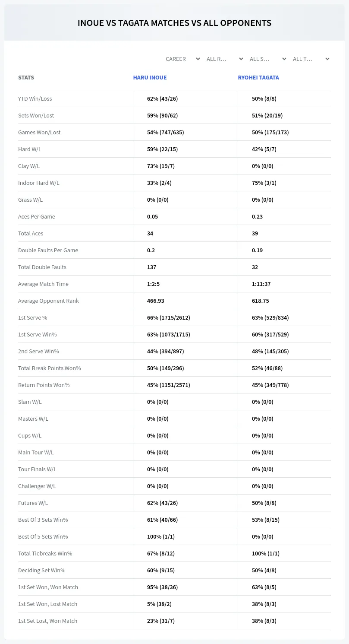This screenshot has height=644, width=349.
Task: Click the page title heading
Action: click(x=174, y=23)
